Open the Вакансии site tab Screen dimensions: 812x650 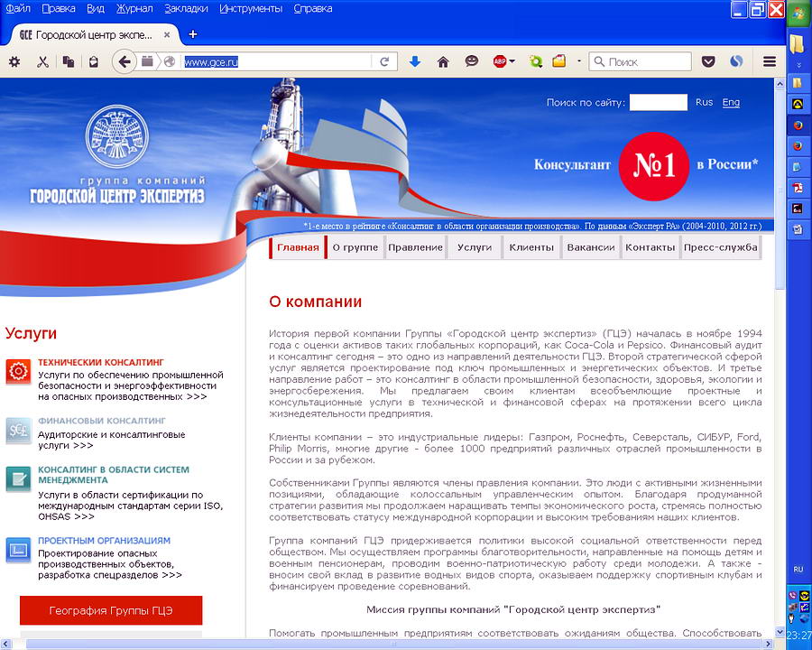click(591, 247)
